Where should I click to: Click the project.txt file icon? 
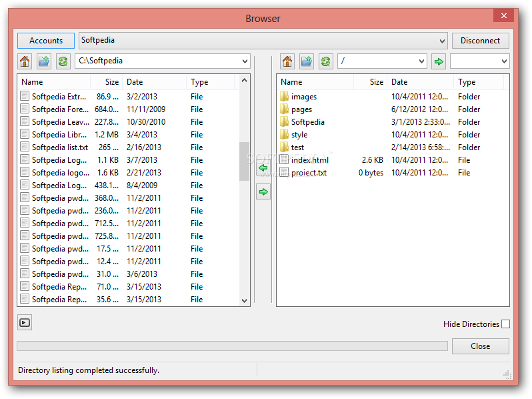tap(284, 173)
